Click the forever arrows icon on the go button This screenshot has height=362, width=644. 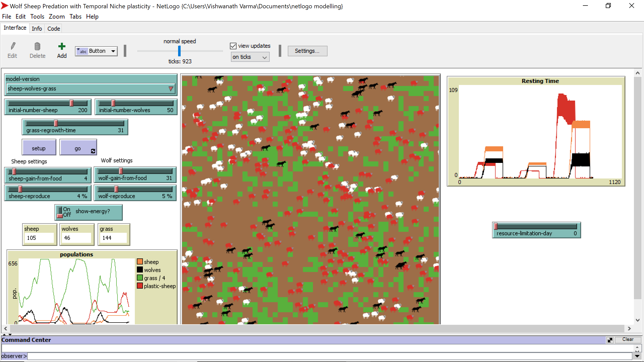coord(93,151)
